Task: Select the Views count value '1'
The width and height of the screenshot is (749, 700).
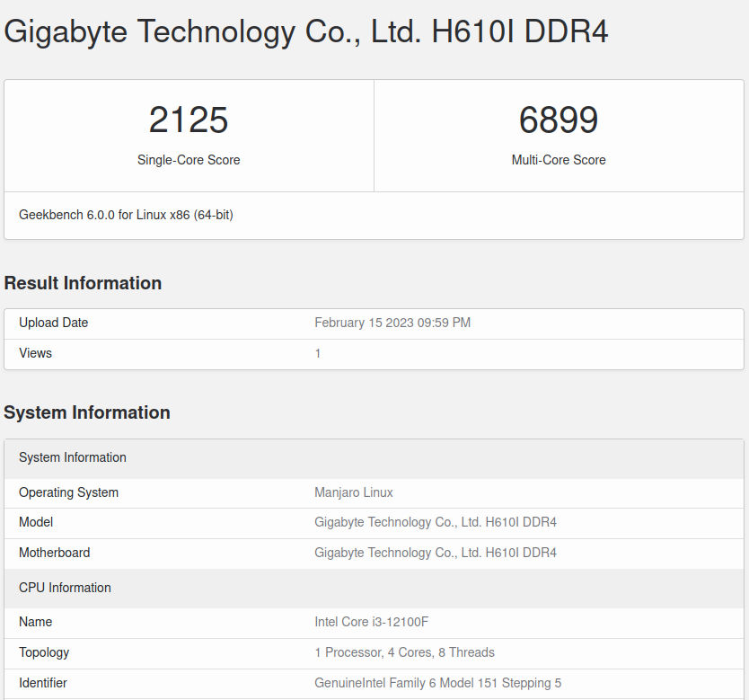Action: click(318, 353)
